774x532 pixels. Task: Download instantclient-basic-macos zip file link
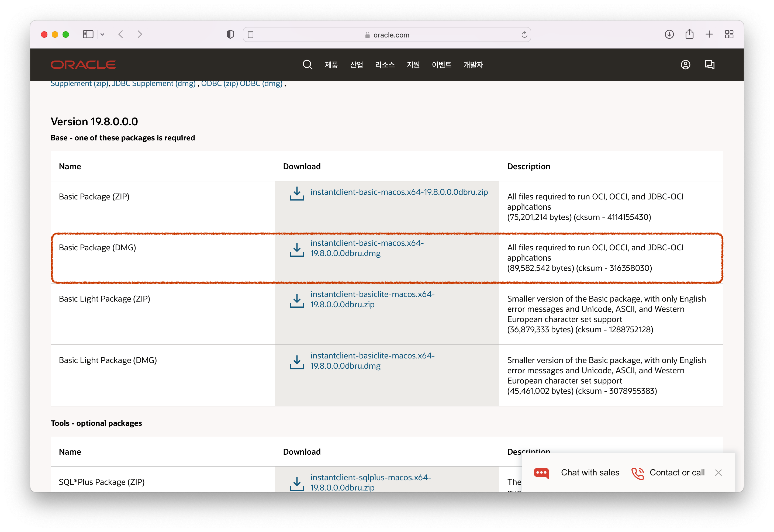[x=399, y=192]
